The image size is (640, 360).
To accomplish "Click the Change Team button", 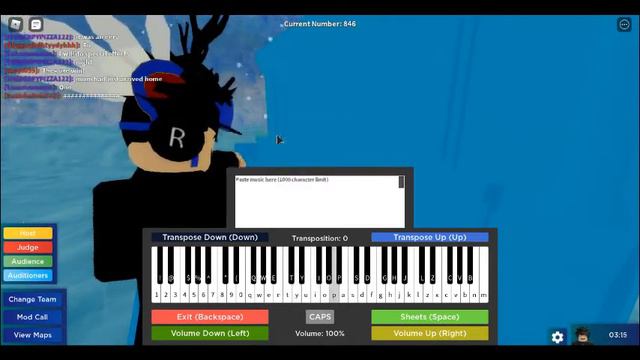I will pos(32,299).
